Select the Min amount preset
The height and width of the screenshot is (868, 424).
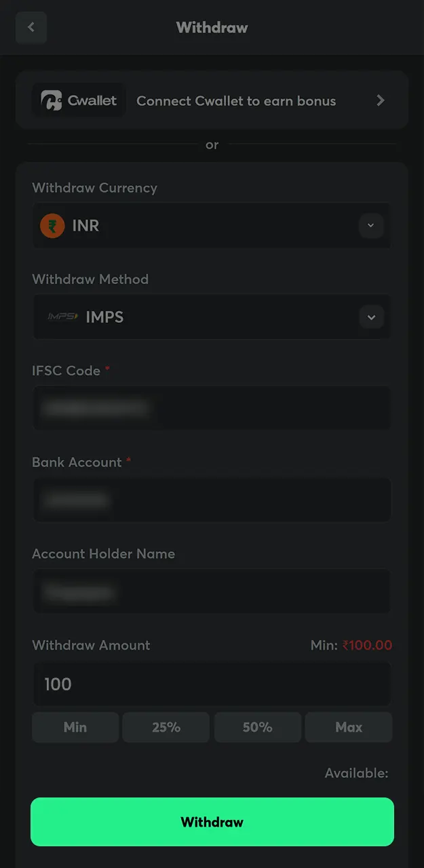click(x=75, y=727)
